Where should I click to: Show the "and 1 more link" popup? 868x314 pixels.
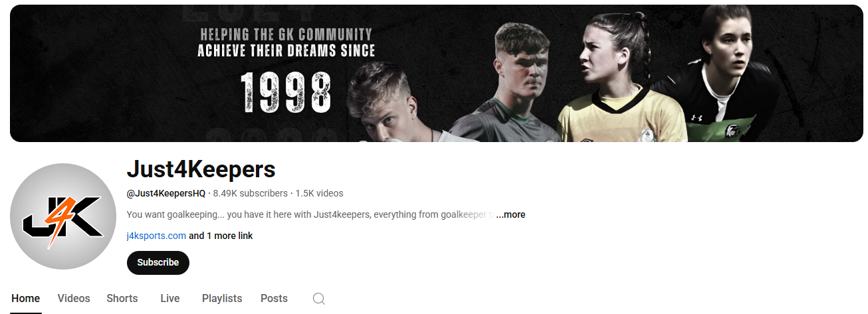[x=221, y=236]
